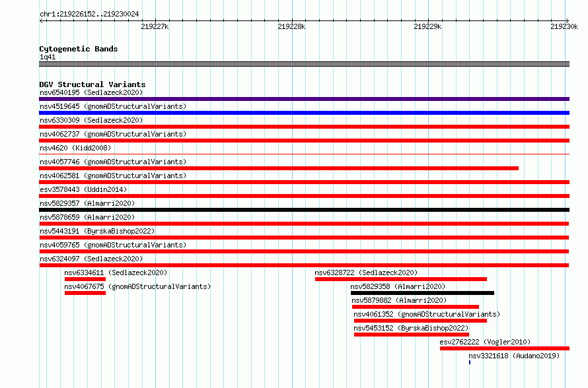
Task: Select the nsv4062581 (gnomADStructuralVariants) label
Action: click(x=113, y=176)
